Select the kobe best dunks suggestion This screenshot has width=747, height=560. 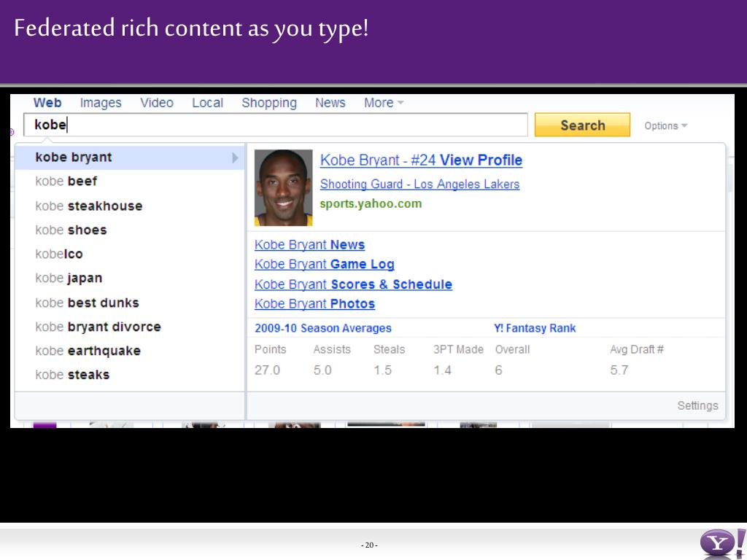click(130, 303)
